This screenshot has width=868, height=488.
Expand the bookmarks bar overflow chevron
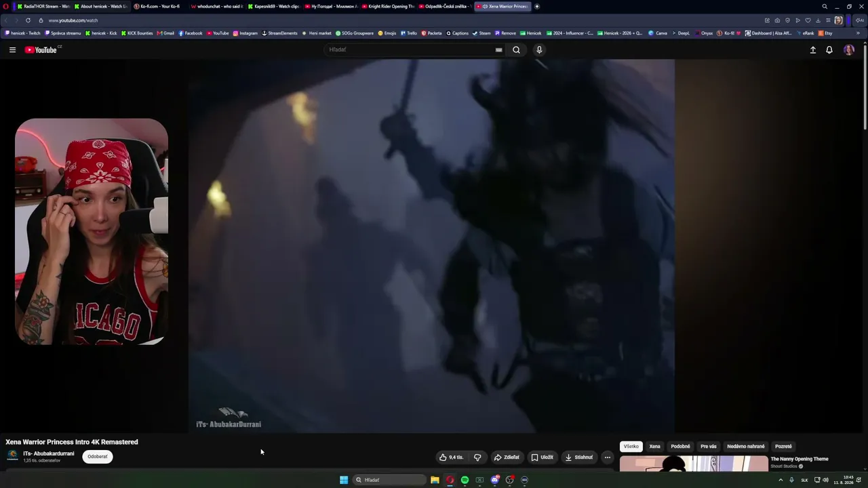tap(859, 33)
